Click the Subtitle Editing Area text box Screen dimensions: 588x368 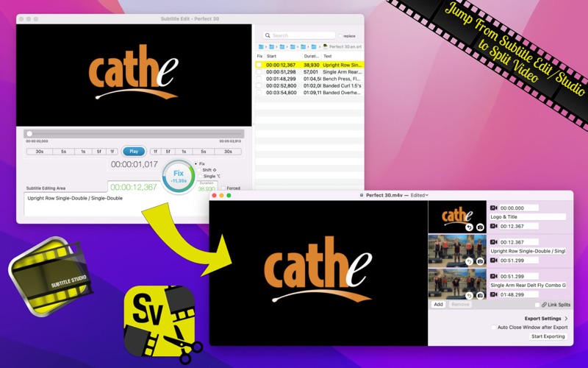(x=116, y=204)
